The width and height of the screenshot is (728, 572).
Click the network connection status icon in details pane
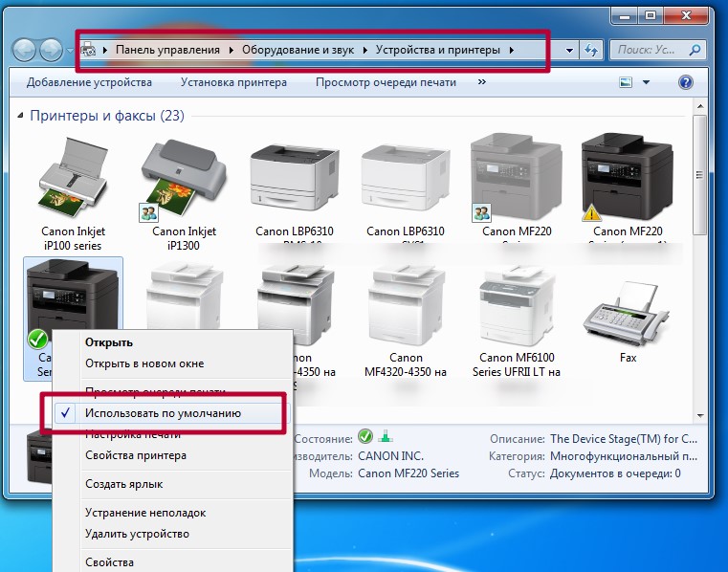[386, 436]
